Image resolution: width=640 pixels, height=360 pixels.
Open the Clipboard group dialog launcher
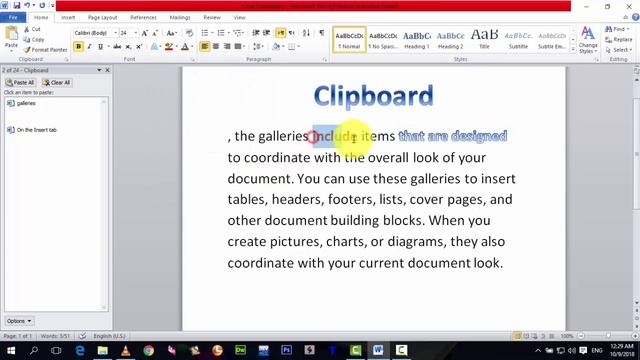pos(66,60)
